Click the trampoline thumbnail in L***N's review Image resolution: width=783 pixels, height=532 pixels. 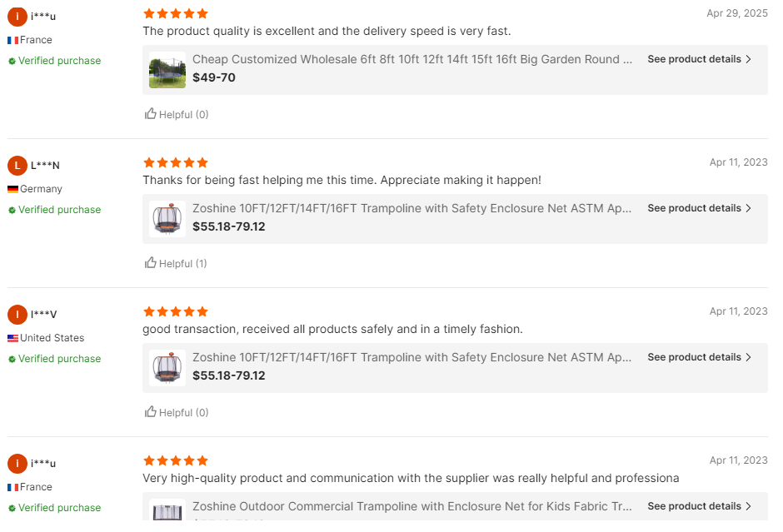pos(167,218)
